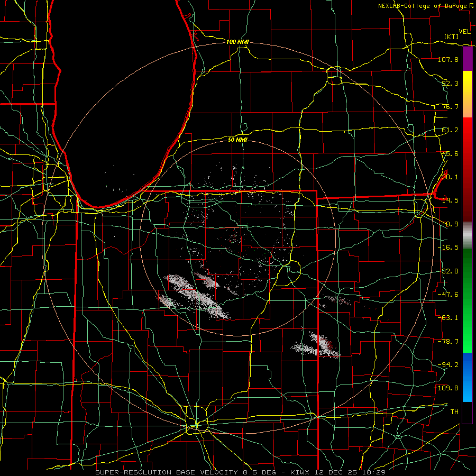Image resolution: width=476 pixels, height=476 pixels.
Task: Select the -47.6 value on velocity scale
Action: [448, 295]
